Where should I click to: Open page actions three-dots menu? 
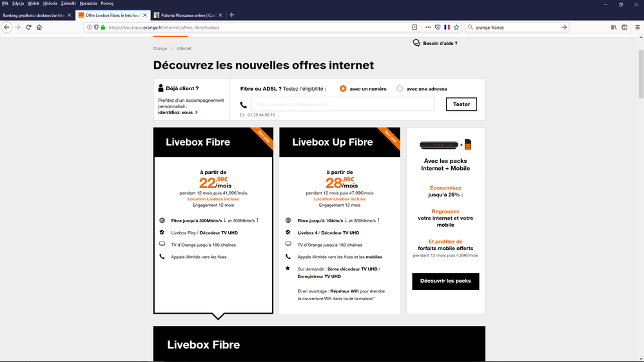point(428,28)
